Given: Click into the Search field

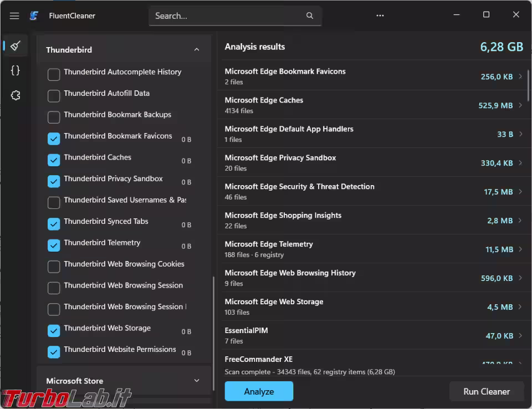Looking at the screenshot, I should click(235, 16).
